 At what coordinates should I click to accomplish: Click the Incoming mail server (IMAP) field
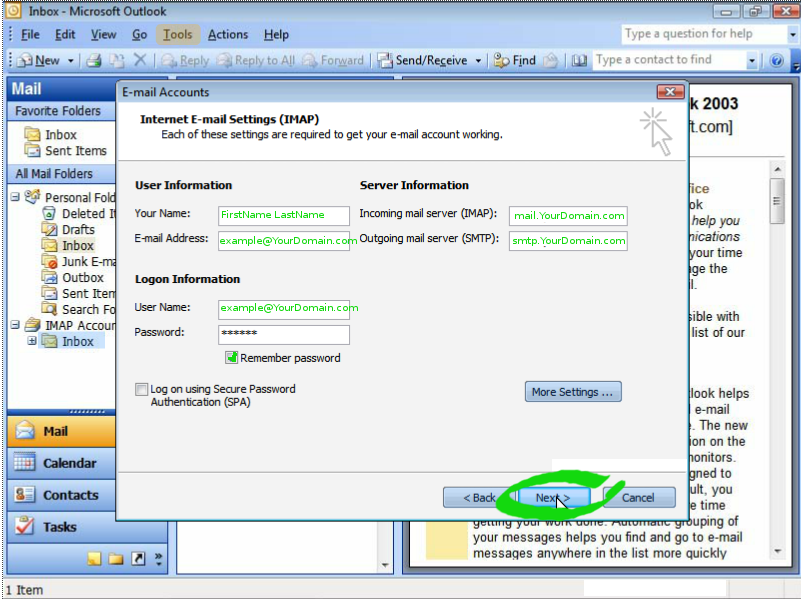568,215
